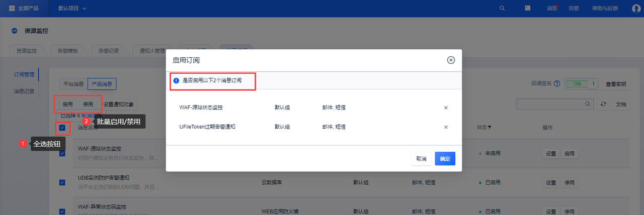The height and width of the screenshot is (215, 644).
Task: Switch to the 告警记录 tab
Action: click(109, 50)
